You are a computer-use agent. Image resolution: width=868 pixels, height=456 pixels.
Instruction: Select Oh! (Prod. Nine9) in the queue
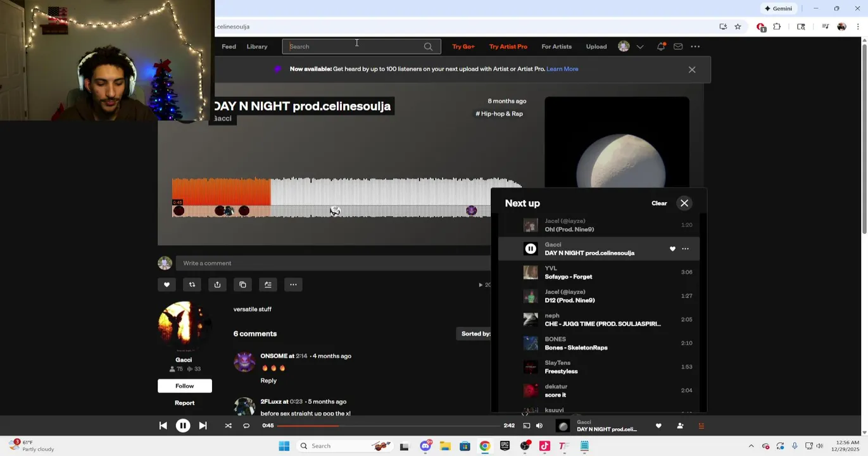click(599, 225)
